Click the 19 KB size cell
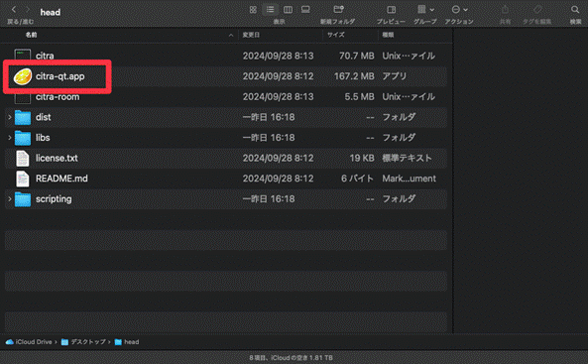The width and height of the screenshot is (588, 364). coord(362,158)
